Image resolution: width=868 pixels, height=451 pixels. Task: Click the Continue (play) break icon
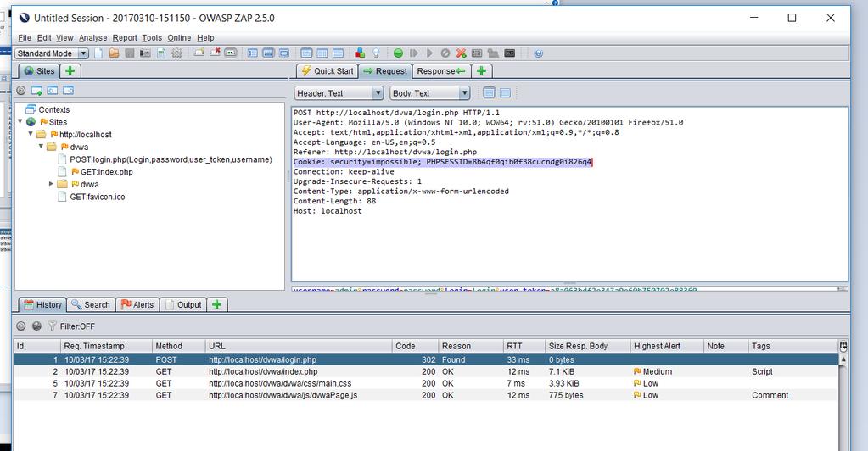click(x=429, y=53)
